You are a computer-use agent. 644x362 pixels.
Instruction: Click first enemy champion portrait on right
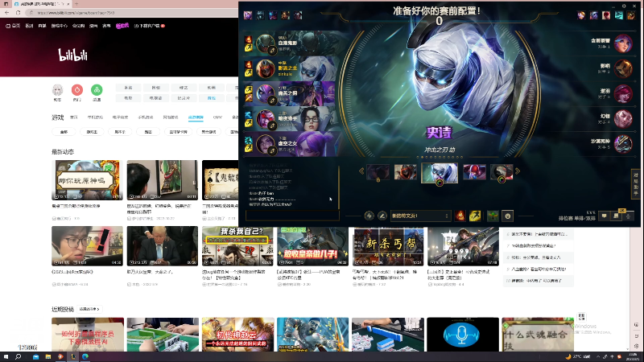tap(623, 43)
